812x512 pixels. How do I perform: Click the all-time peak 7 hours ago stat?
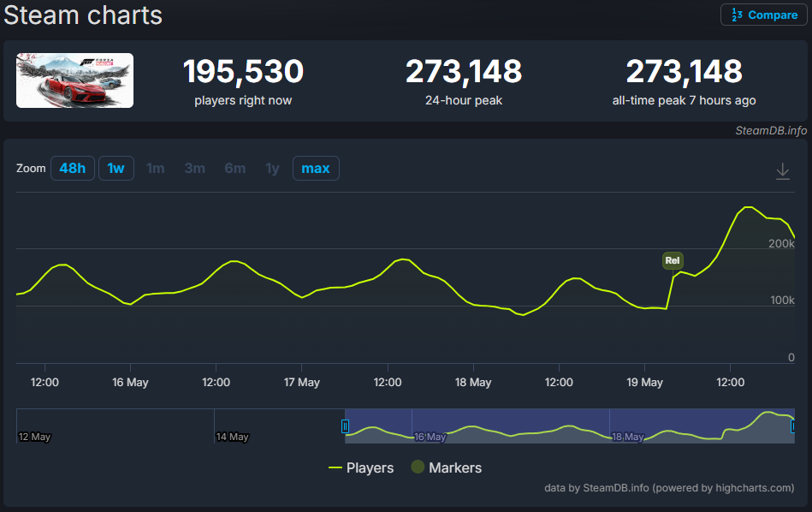[x=685, y=80]
